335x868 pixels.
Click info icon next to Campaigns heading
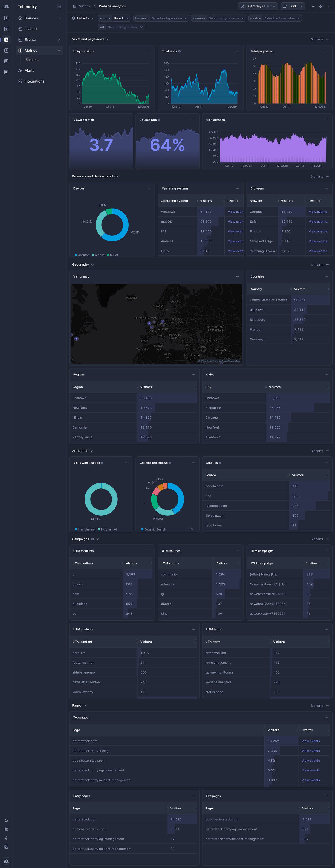[x=93, y=539]
